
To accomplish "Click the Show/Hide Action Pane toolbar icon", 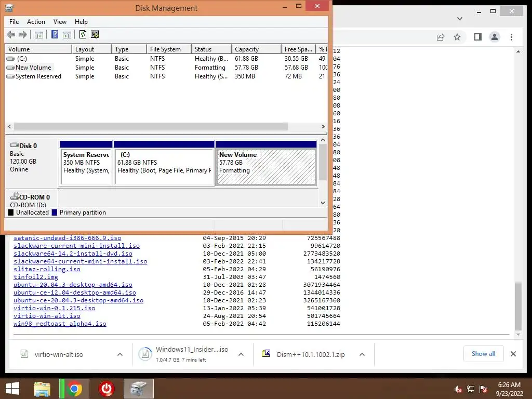I will point(67,34).
